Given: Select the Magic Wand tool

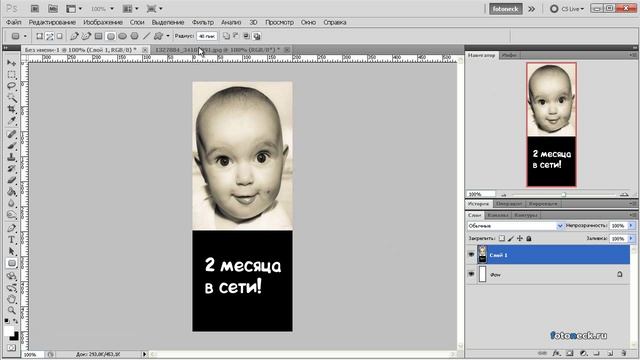Looking at the screenshot, I should tap(11, 98).
